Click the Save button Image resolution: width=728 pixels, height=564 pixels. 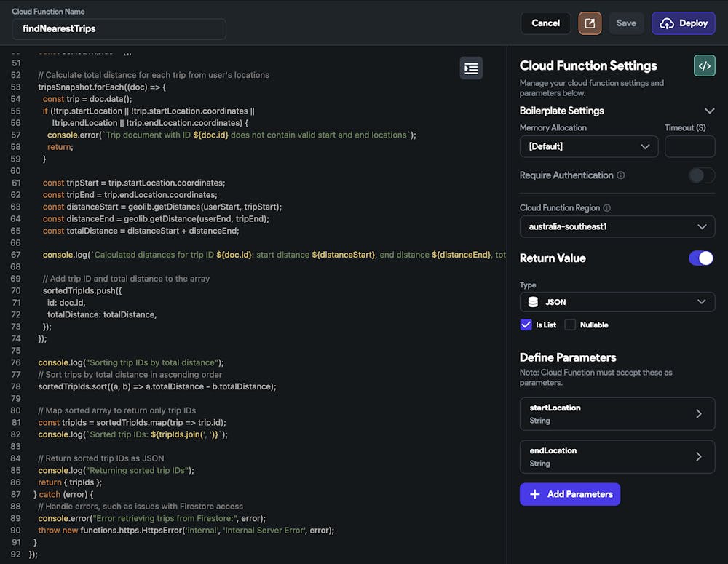click(626, 23)
